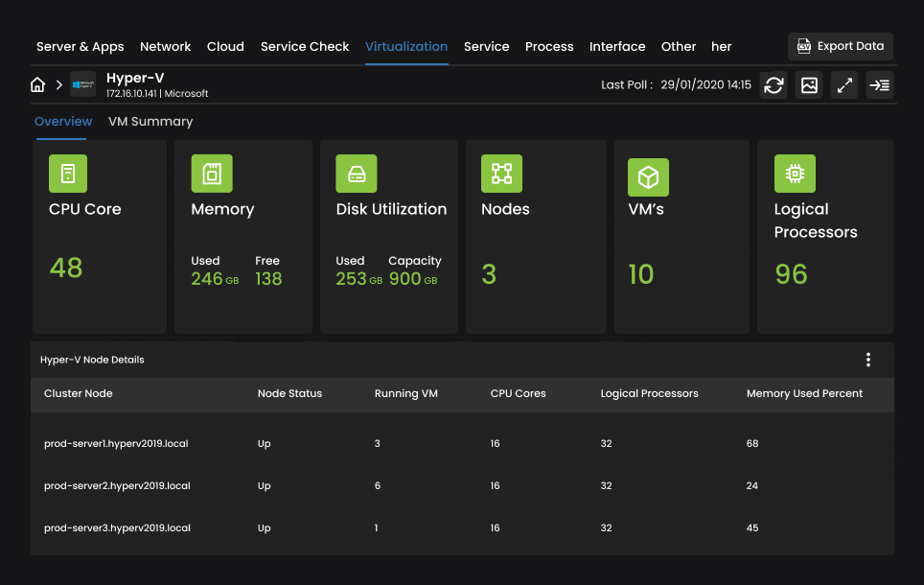The image size is (924, 585).
Task: Select prod-server2.hyperv2019.local row
Action: (462, 486)
